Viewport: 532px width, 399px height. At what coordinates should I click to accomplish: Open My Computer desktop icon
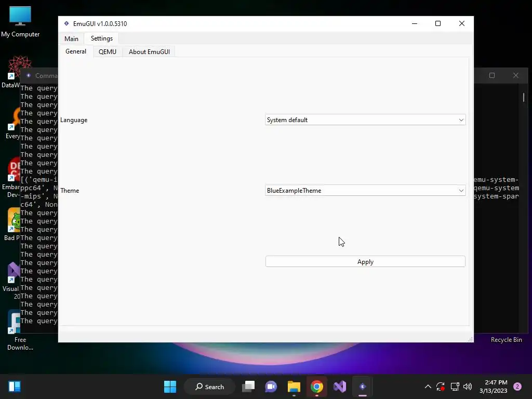[20, 21]
